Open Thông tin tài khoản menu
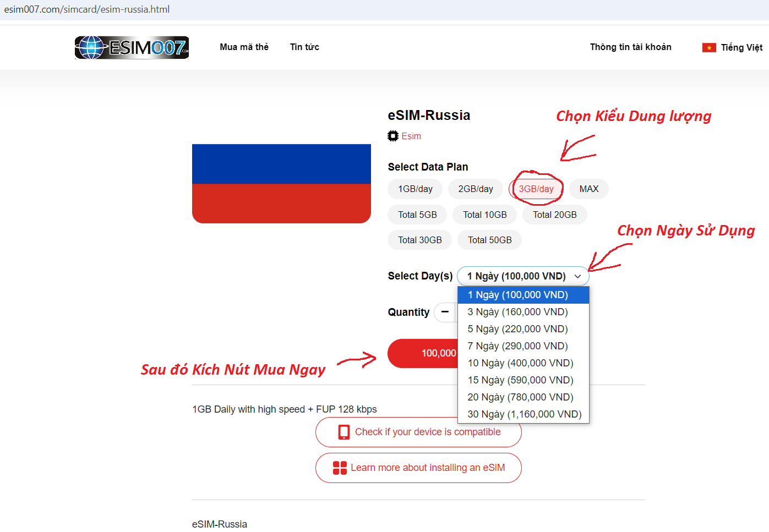The width and height of the screenshot is (769, 532). (631, 47)
